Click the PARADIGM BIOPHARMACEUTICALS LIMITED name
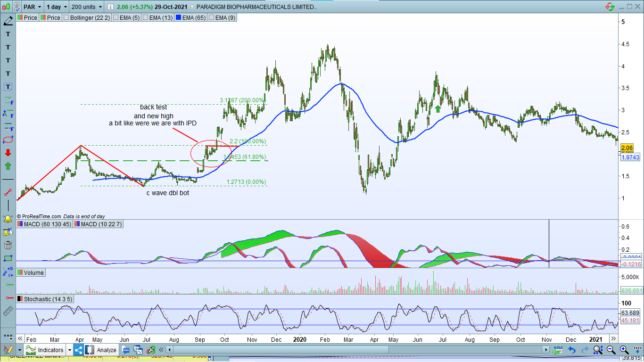 click(256, 7)
